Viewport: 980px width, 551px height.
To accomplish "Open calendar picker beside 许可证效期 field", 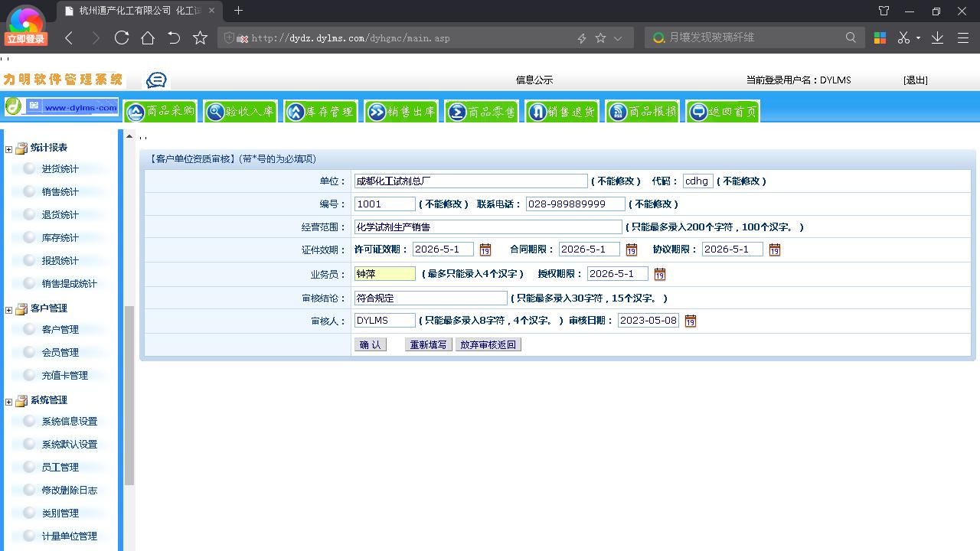I will (x=485, y=249).
